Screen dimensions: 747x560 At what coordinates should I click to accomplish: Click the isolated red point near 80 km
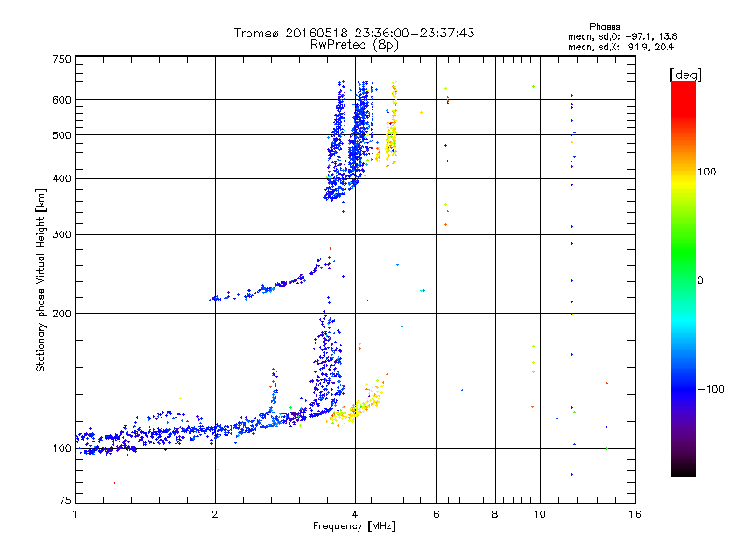pos(114,483)
